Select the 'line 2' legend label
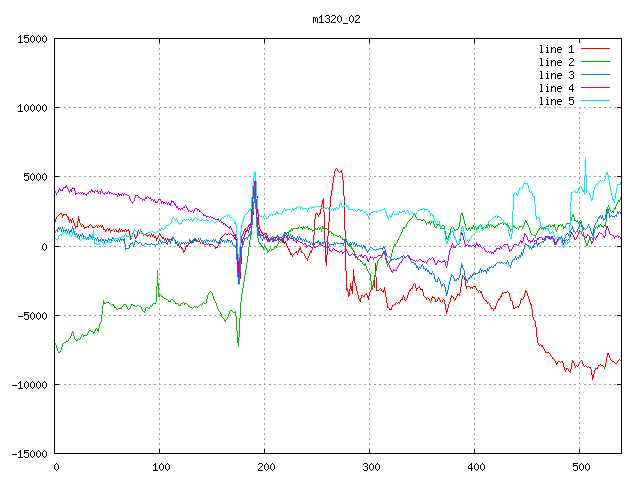This screenshot has height=480, width=640. tap(557, 62)
